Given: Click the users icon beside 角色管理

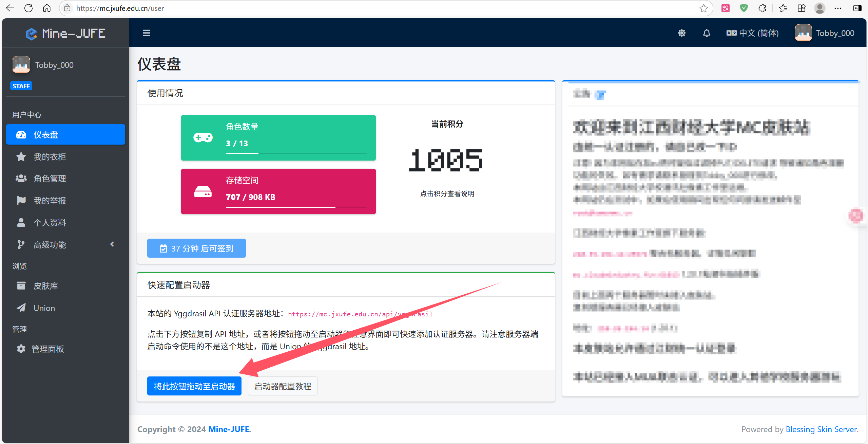Looking at the screenshot, I should pos(21,178).
